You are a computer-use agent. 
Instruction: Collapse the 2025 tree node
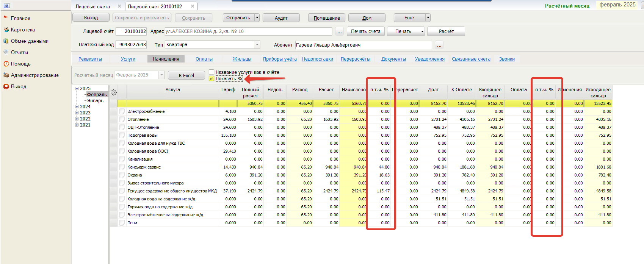point(77,89)
